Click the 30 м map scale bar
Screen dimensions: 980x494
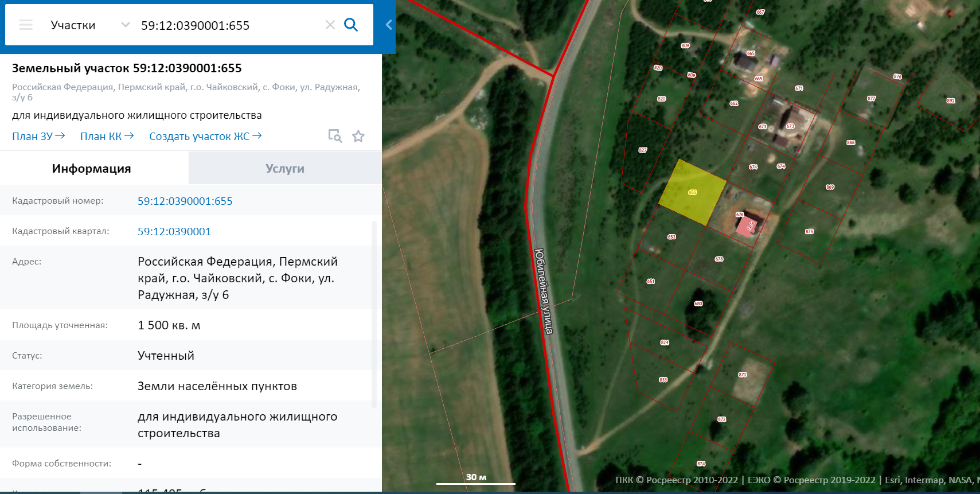click(x=476, y=480)
